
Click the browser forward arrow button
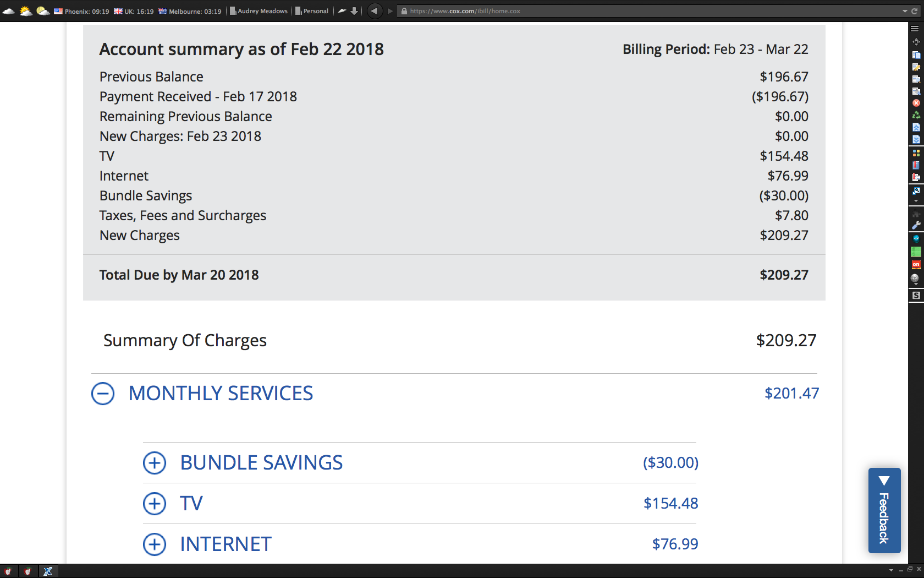coord(390,11)
